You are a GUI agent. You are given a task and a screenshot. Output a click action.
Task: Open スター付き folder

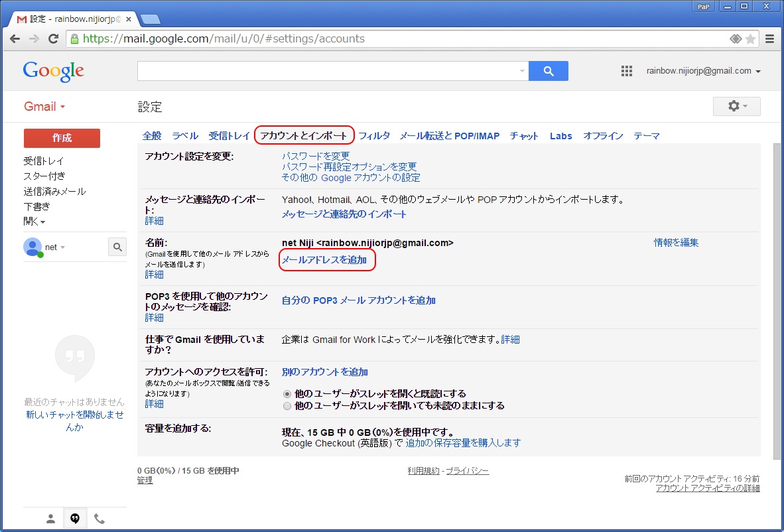tap(44, 176)
